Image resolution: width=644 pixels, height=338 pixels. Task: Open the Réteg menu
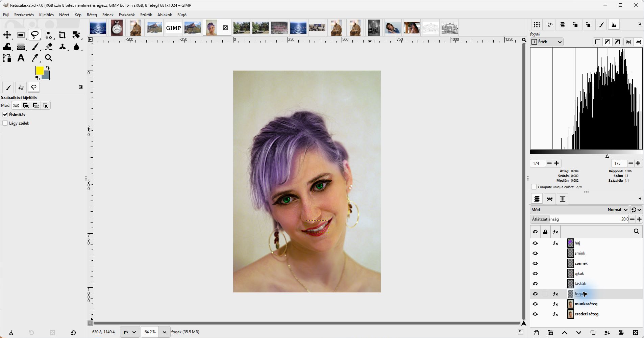pos(92,15)
